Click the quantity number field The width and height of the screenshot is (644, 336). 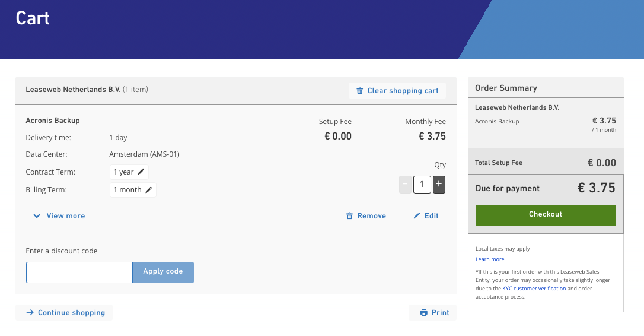422,184
